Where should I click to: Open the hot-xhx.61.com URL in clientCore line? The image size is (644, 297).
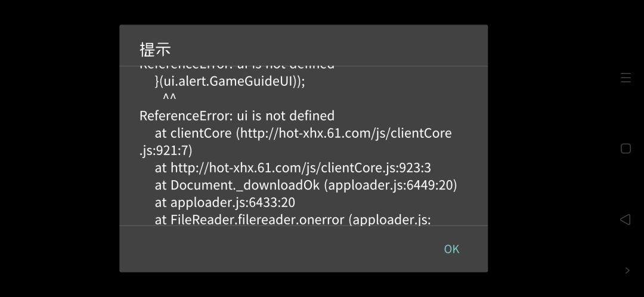[x=346, y=133]
